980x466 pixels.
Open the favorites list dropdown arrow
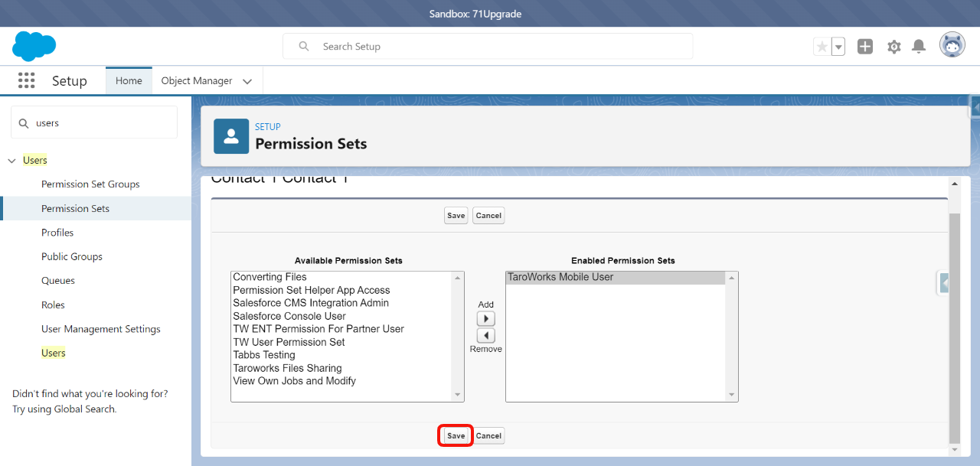pyautogui.click(x=838, y=47)
